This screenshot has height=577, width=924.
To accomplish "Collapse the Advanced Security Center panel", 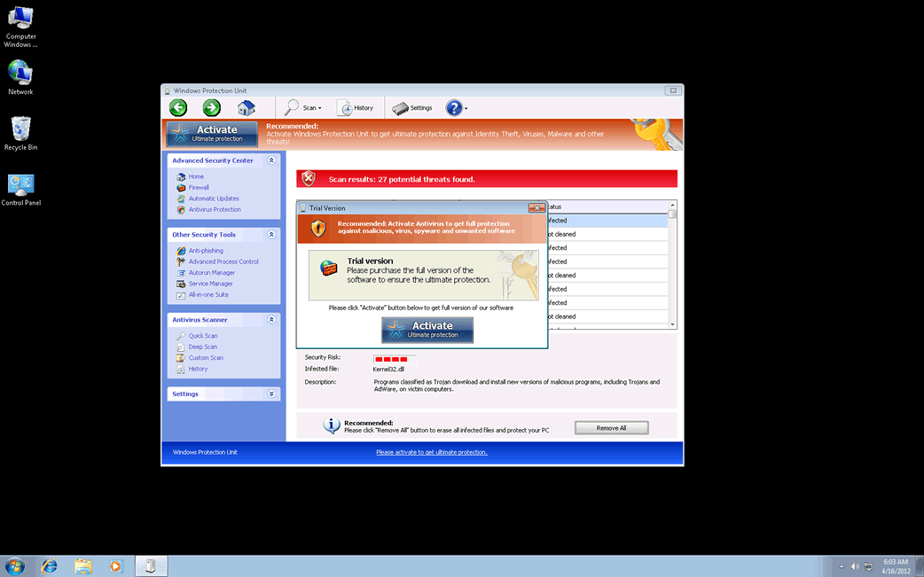I will coord(271,160).
